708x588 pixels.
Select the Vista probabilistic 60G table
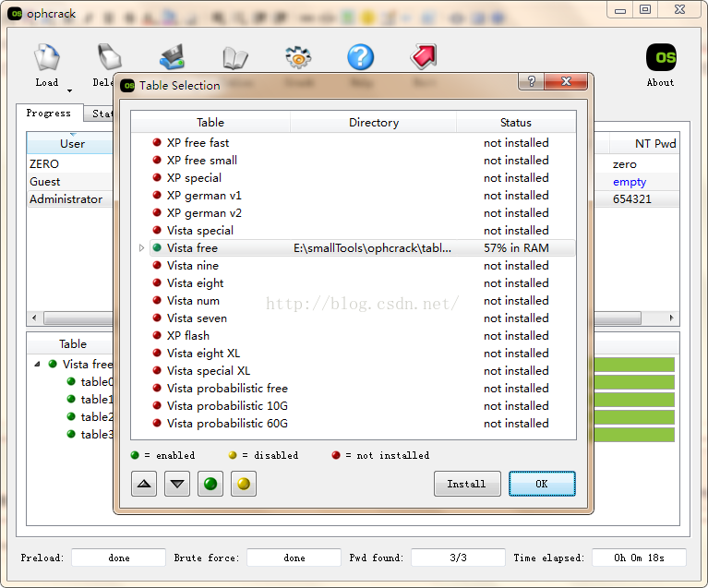pyautogui.click(x=227, y=424)
